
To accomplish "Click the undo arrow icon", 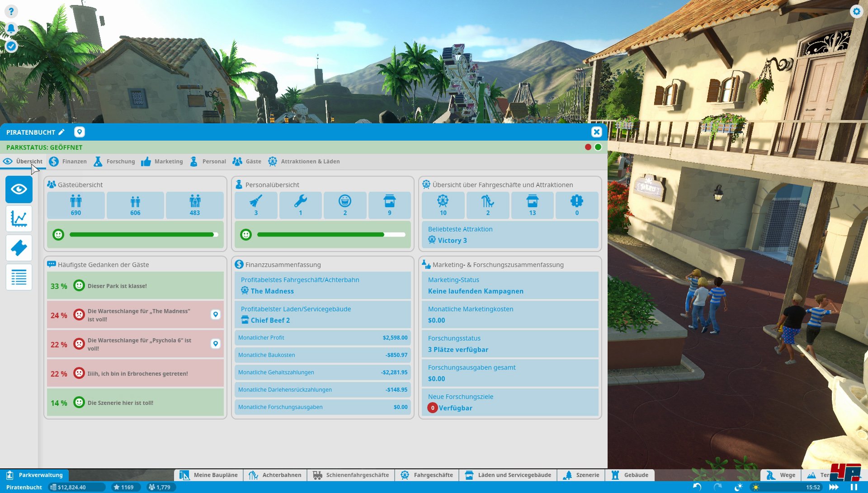I will pos(697,487).
